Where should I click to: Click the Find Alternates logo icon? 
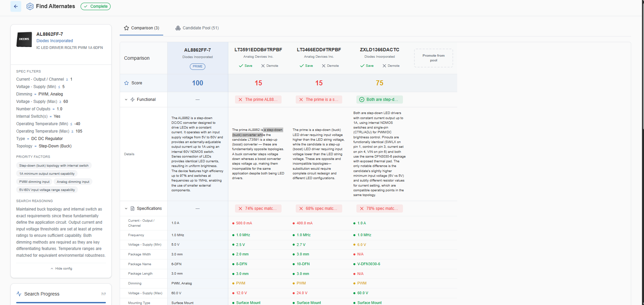[x=30, y=6]
